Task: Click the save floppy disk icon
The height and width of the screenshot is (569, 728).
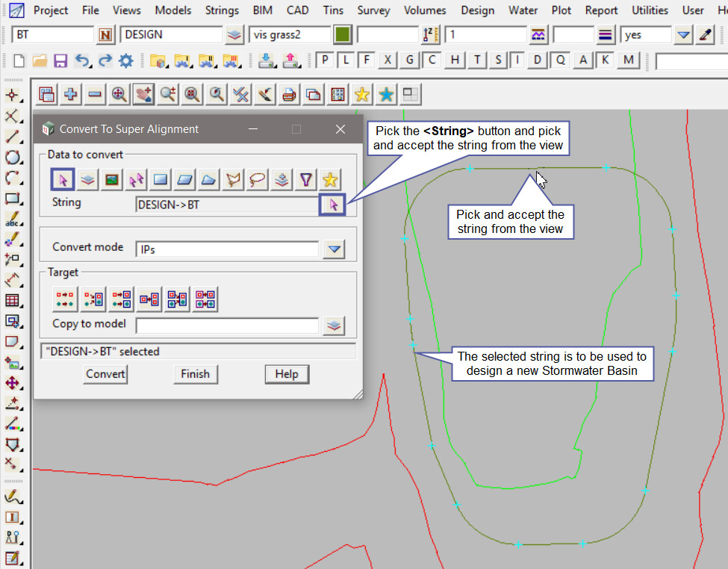Action: 60,61
